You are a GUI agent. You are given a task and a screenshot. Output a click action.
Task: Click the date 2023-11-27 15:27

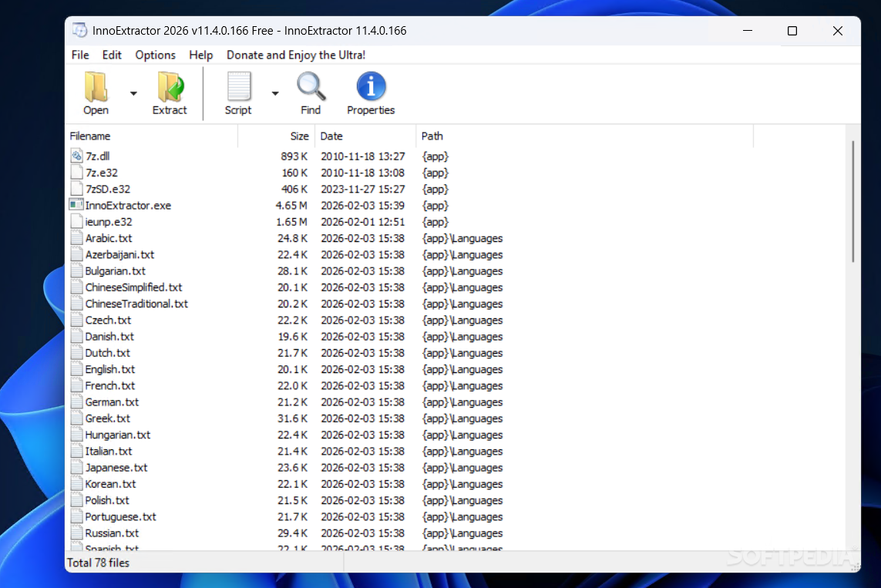click(x=362, y=190)
